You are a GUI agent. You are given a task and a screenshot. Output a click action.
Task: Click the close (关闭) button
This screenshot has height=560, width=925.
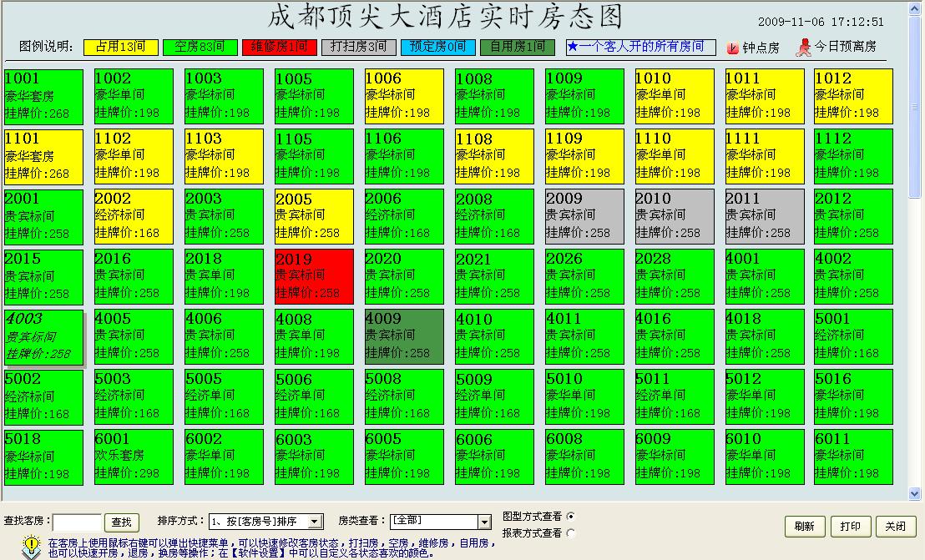pos(896,527)
